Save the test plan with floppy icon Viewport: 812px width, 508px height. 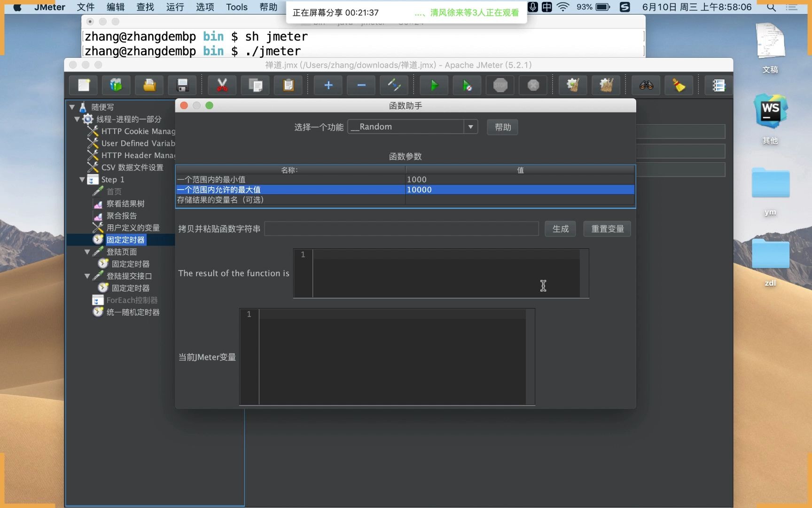pos(182,85)
